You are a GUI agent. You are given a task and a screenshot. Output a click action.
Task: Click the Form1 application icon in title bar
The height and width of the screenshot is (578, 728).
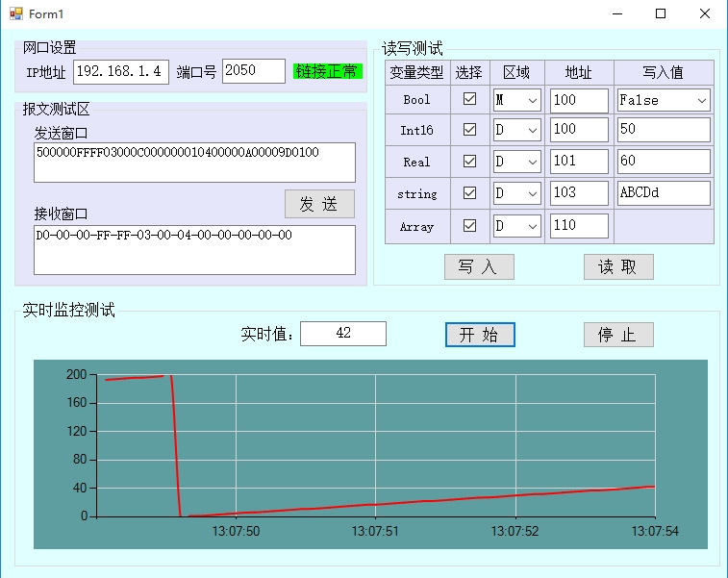16,13
